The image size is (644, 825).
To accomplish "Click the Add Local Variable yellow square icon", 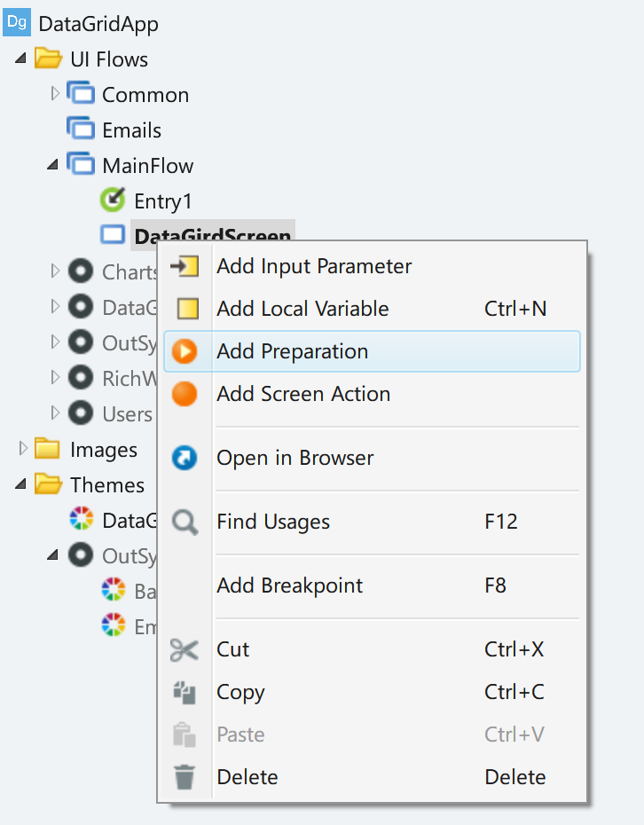I will point(188,309).
